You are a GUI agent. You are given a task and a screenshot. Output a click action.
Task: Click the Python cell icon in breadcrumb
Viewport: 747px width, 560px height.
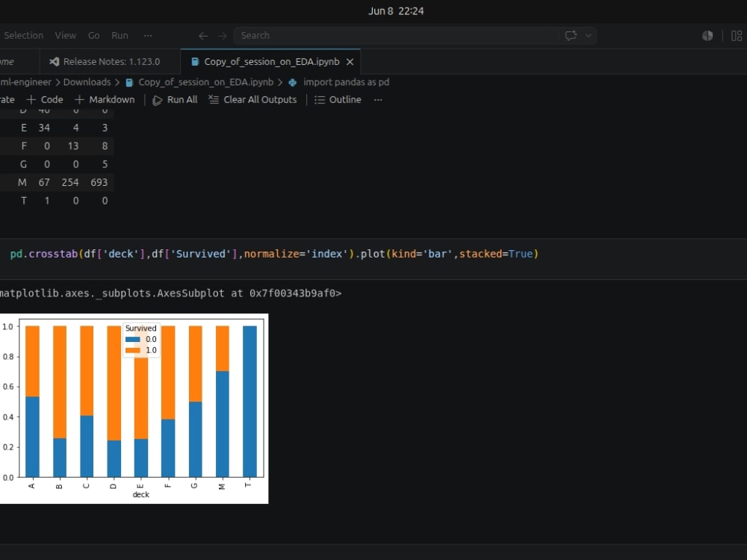coord(293,83)
